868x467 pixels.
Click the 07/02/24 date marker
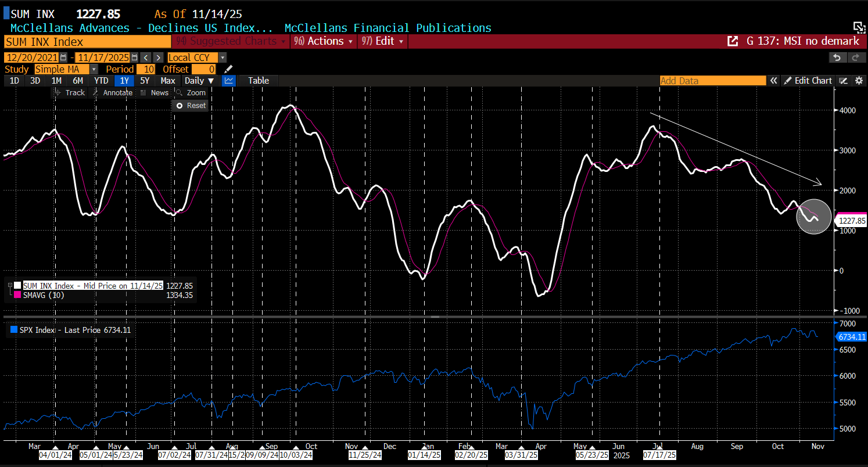click(x=173, y=455)
